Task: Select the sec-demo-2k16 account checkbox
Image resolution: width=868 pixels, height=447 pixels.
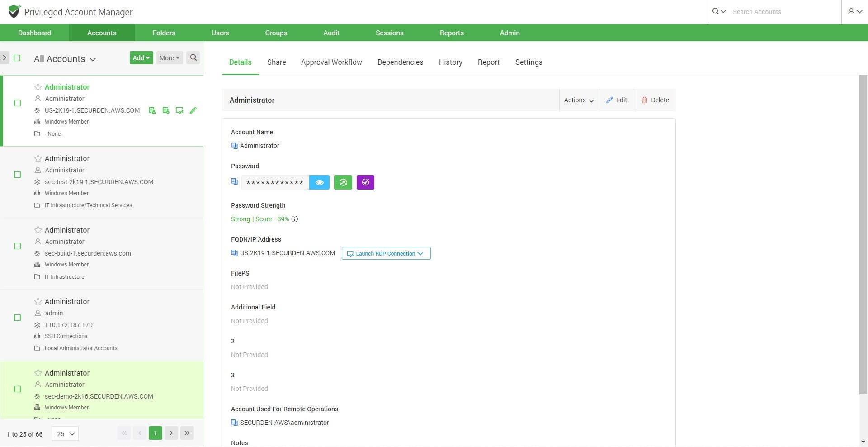Action: coord(18,389)
